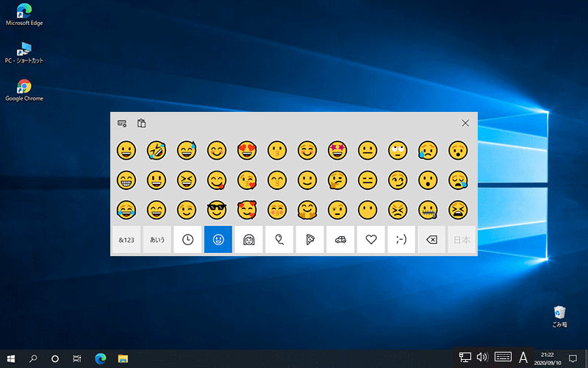Switch to the food pizza emoji category
This screenshot has width=588, height=368.
tap(309, 240)
